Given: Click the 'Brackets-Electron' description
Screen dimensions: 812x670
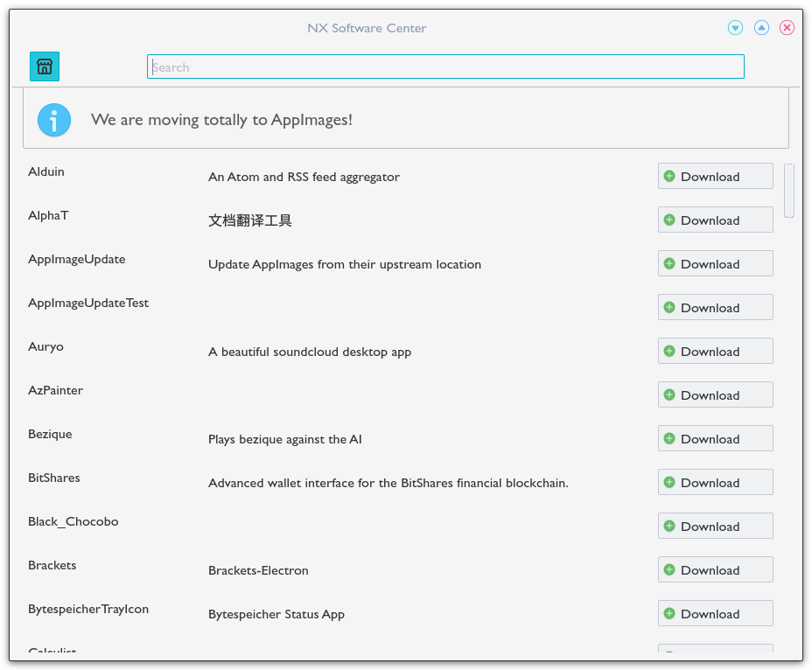Looking at the screenshot, I should [258, 570].
